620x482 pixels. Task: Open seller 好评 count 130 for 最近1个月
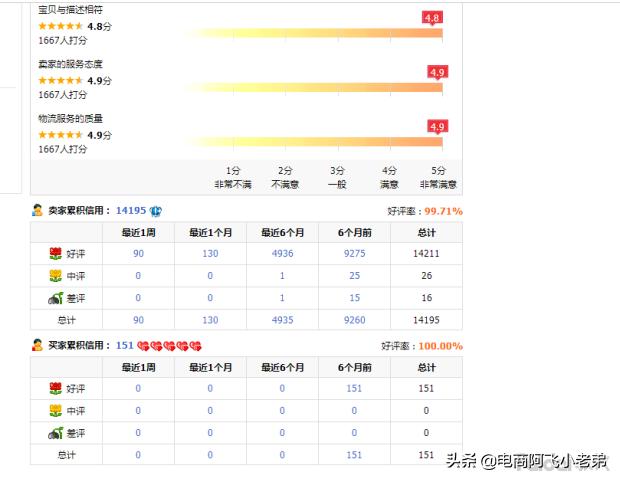click(x=210, y=253)
